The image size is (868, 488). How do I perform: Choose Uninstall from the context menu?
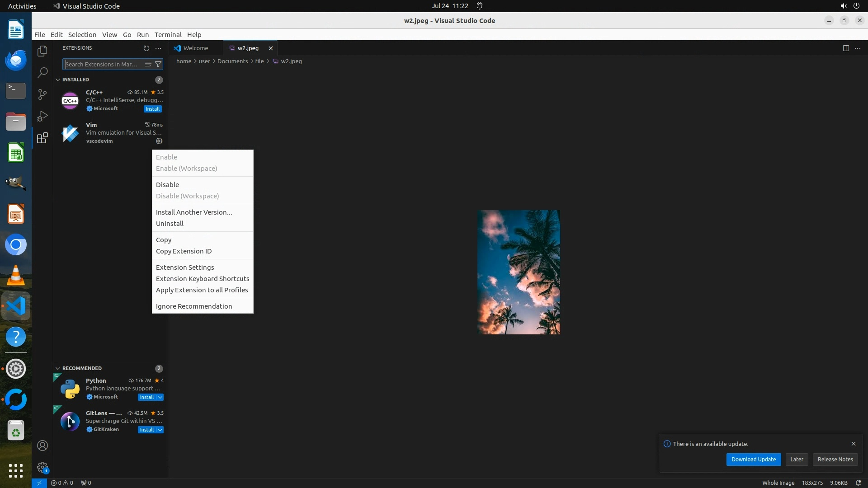pyautogui.click(x=170, y=223)
